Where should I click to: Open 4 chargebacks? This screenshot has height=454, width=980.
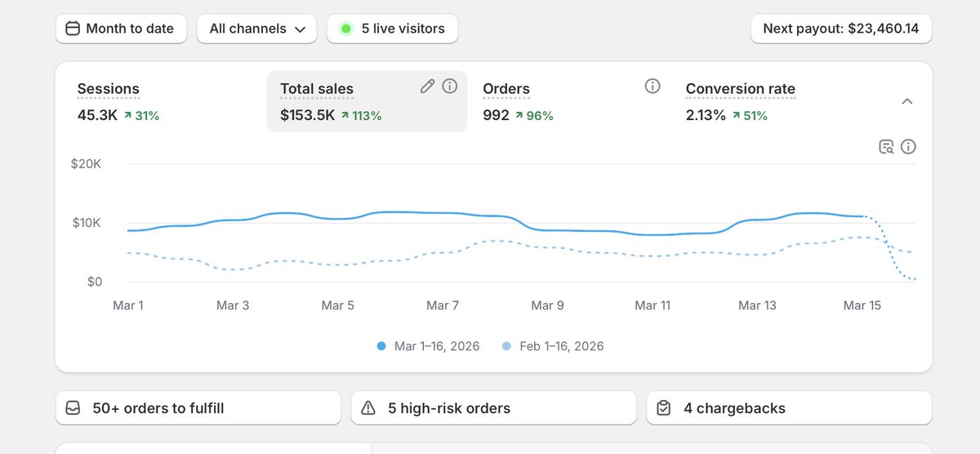pyautogui.click(x=789, y=407)
